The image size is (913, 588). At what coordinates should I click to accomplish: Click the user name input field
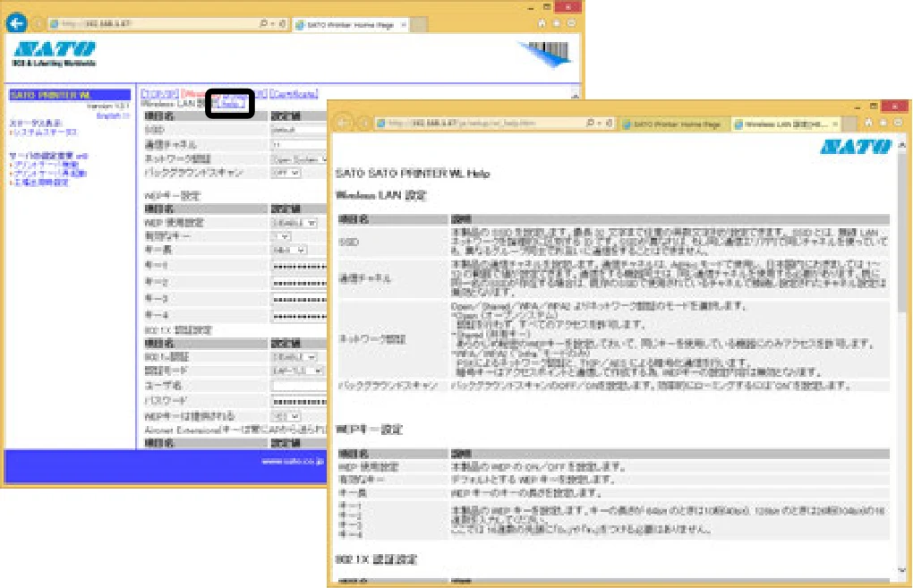pos(299,386)
